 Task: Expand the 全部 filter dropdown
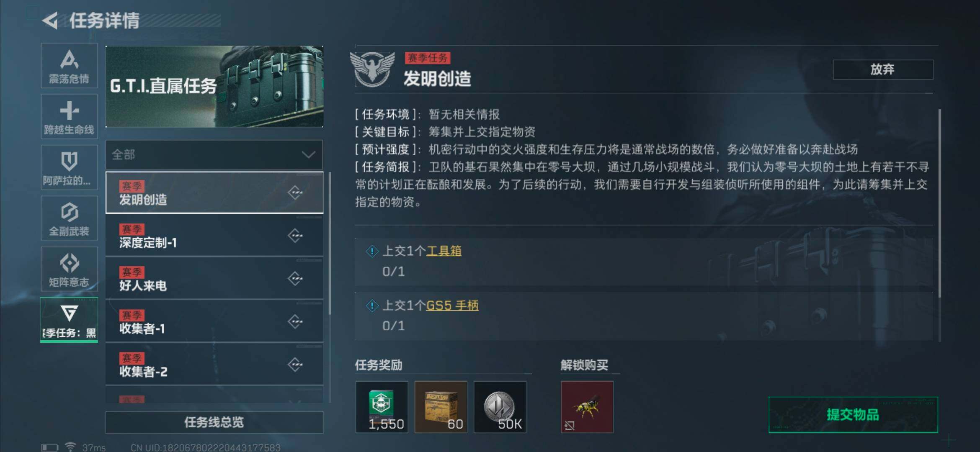click(x=214, y=155)
